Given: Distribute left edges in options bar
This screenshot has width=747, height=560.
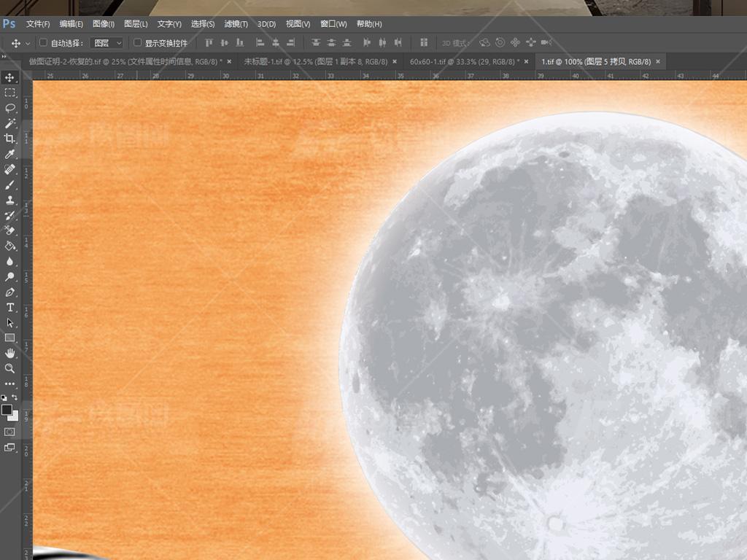Looking at the screenshot, I should 367,43.
